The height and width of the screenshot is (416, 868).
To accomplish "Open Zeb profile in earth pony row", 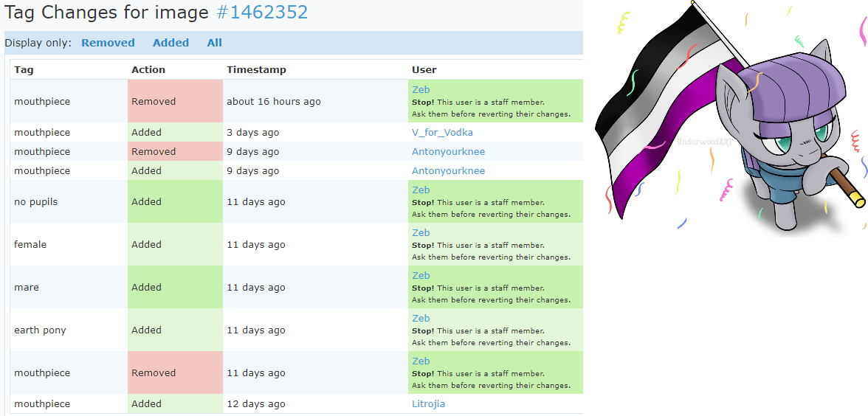I will pos(421,318).
